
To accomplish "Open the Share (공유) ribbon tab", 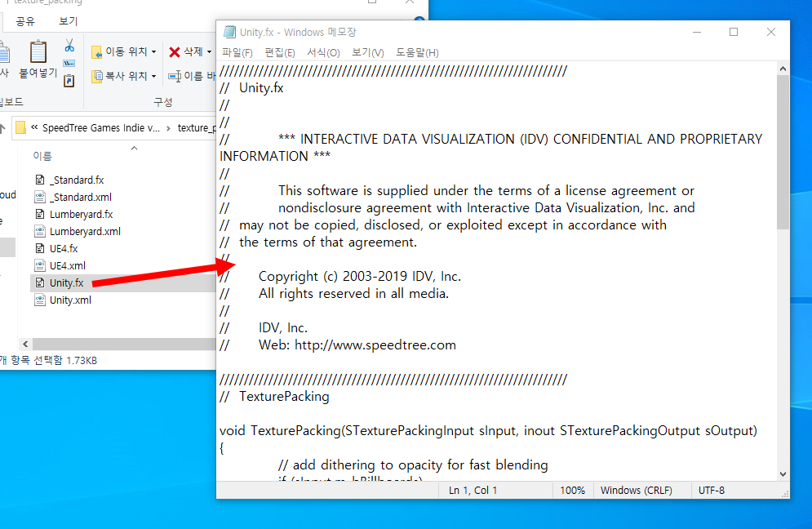I will click(x=24, y=21).
